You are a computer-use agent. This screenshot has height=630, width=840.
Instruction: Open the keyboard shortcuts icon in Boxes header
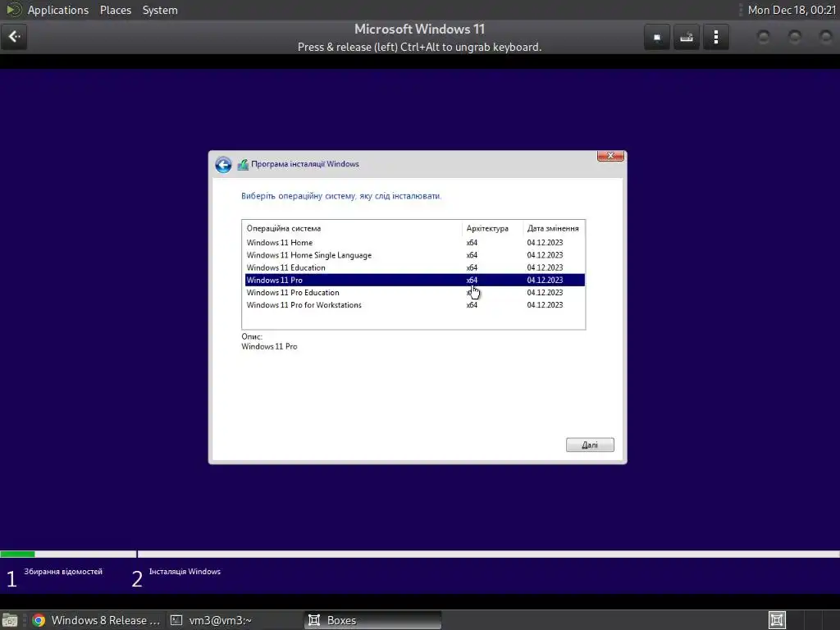pyautogui.click(x=687, y=37)
